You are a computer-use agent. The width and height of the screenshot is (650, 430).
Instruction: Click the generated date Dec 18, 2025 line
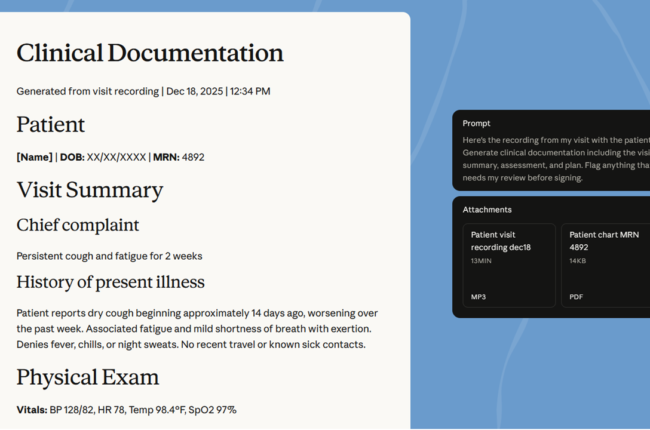[143, 91]
